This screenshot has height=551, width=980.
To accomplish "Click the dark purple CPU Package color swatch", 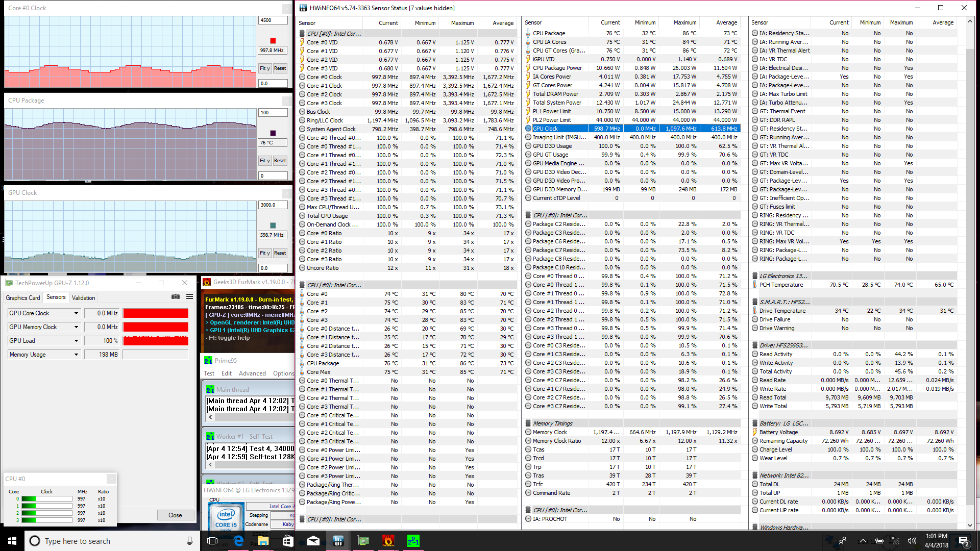I will coord(273,133).
